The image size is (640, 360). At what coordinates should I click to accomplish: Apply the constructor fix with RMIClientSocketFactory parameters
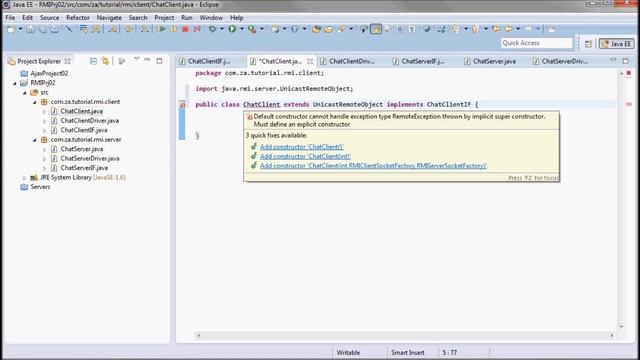click(373, 166)
